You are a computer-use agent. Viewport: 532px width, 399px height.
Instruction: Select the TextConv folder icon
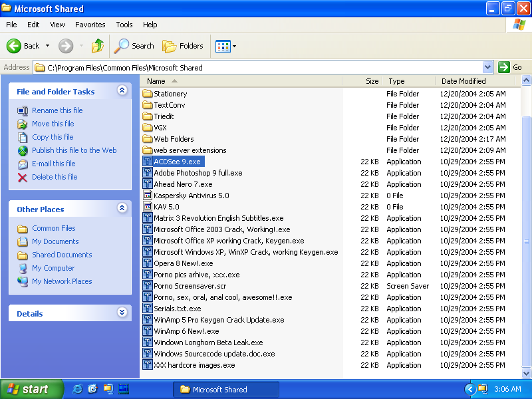[x=147, y=105]
